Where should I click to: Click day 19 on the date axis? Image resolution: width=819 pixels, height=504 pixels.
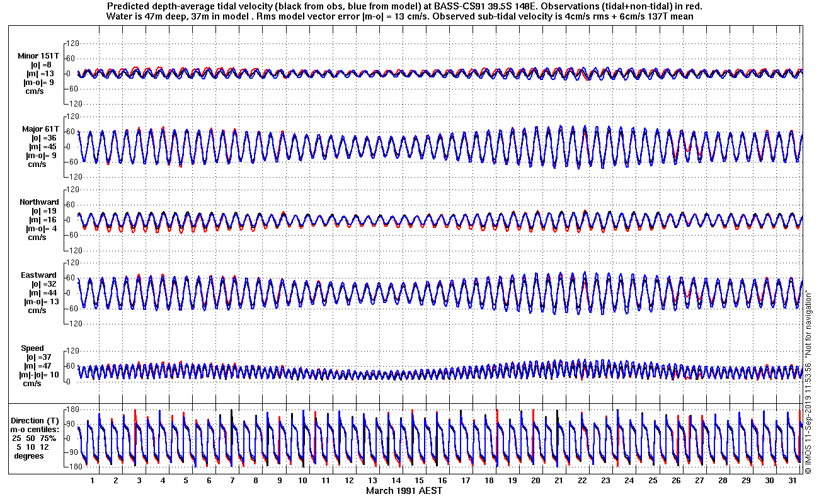point(512,481)
